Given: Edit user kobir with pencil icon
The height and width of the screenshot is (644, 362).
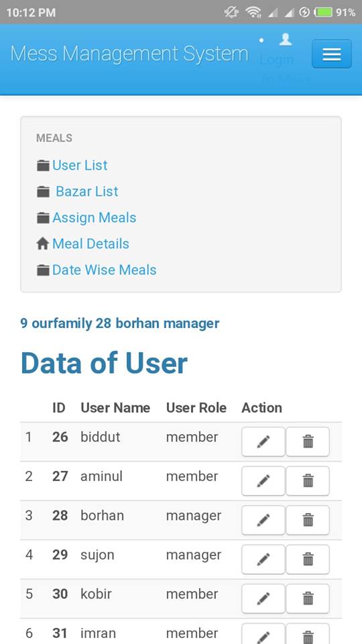Looking at the screenshot, I should click(263, 599).
